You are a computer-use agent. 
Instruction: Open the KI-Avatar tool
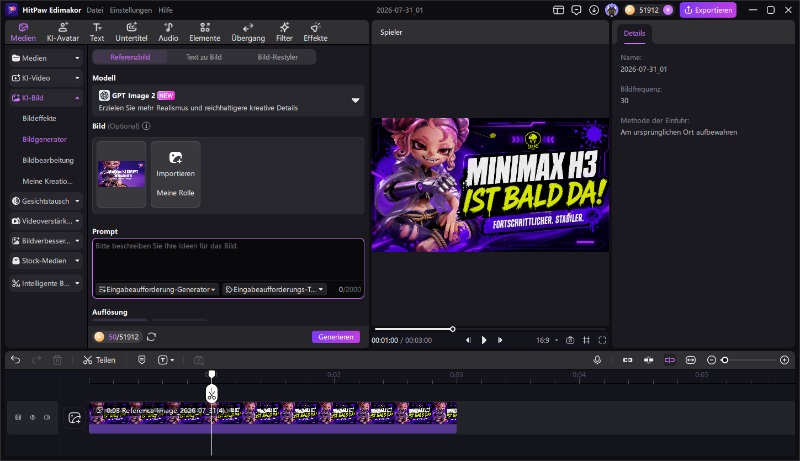[x=63, y=32]
